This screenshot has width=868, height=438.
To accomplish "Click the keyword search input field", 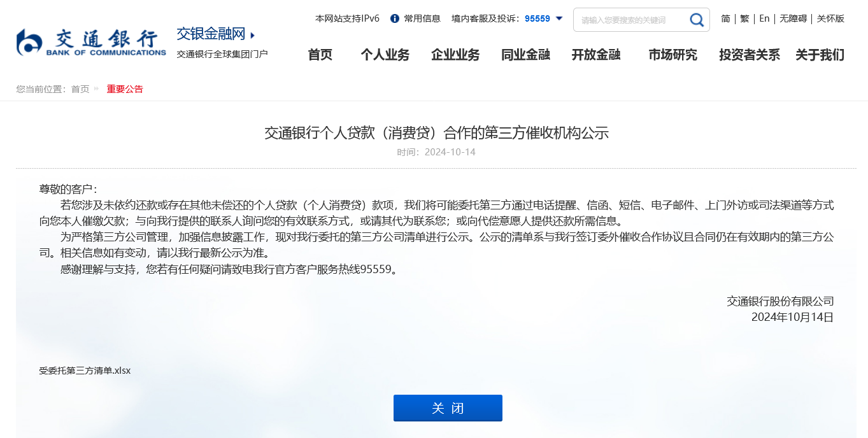I will point(630,20).
